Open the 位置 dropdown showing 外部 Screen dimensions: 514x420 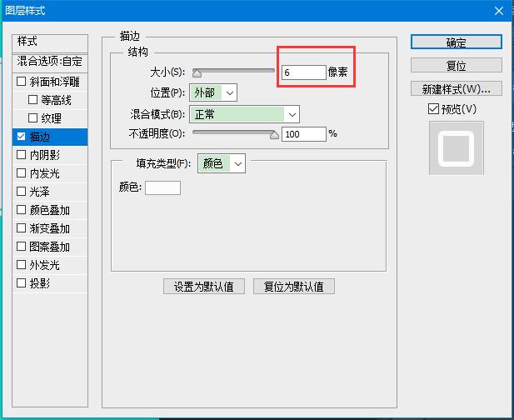point(213,93)
